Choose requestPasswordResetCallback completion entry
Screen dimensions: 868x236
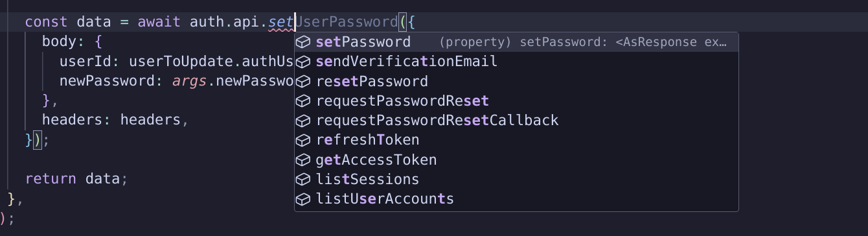tap(516, 121)
